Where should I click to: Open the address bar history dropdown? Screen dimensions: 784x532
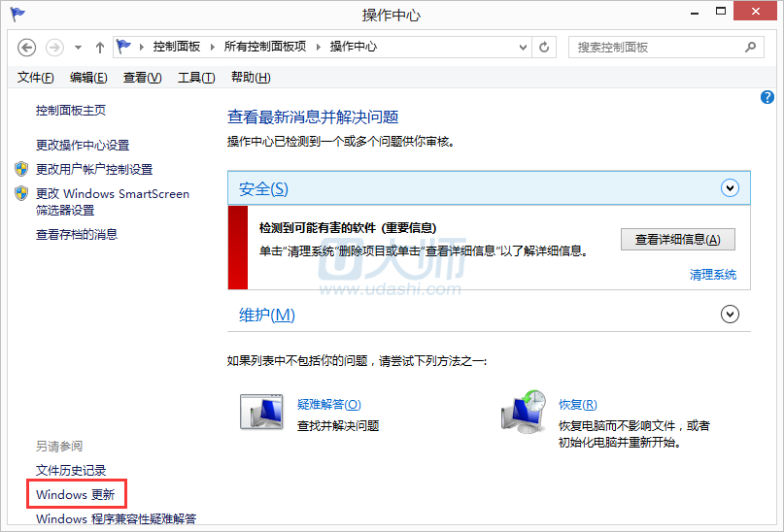523,48
